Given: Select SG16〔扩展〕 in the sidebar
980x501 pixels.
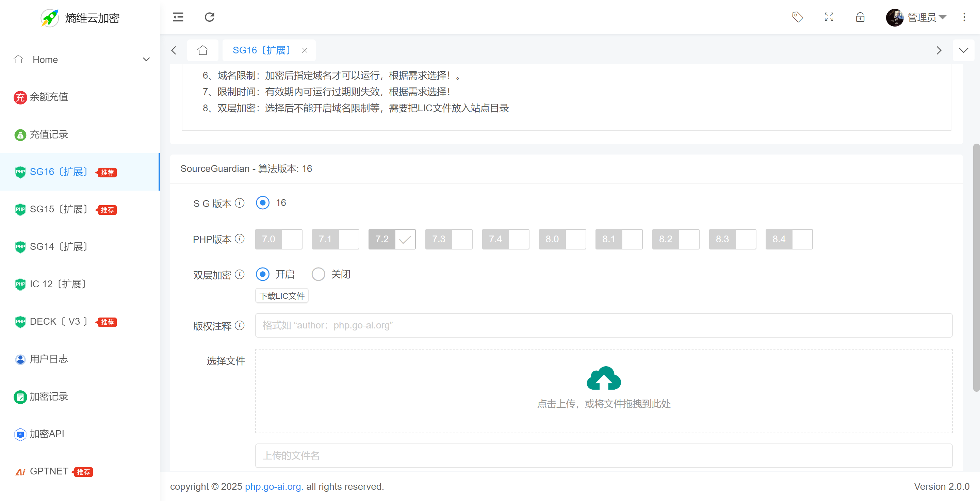Looking at the screenshot, I should pyautogui.click(x=80, y=172).
